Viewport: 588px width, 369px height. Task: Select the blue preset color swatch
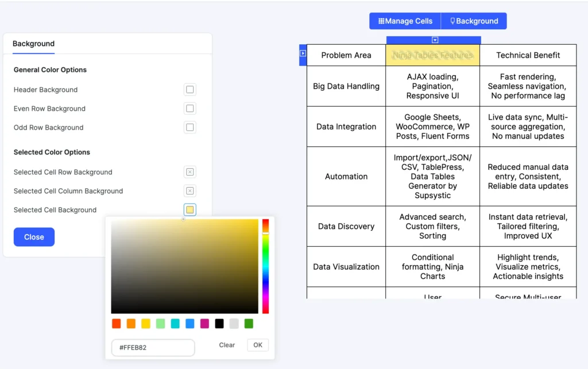click(189, 324)
